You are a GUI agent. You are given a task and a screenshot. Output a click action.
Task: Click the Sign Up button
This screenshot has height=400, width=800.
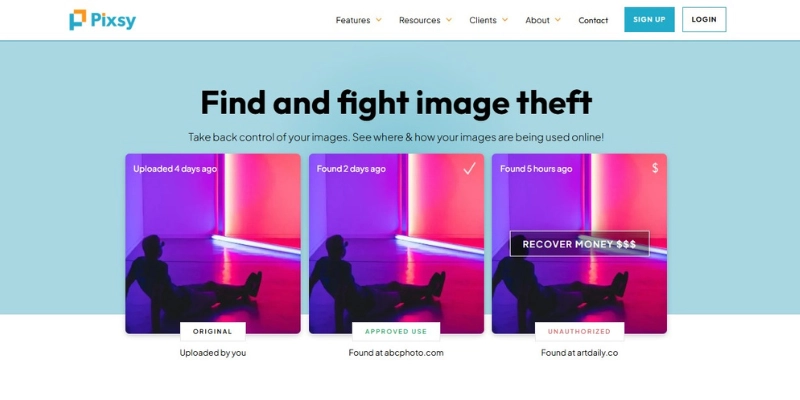[x=649, y=19]
